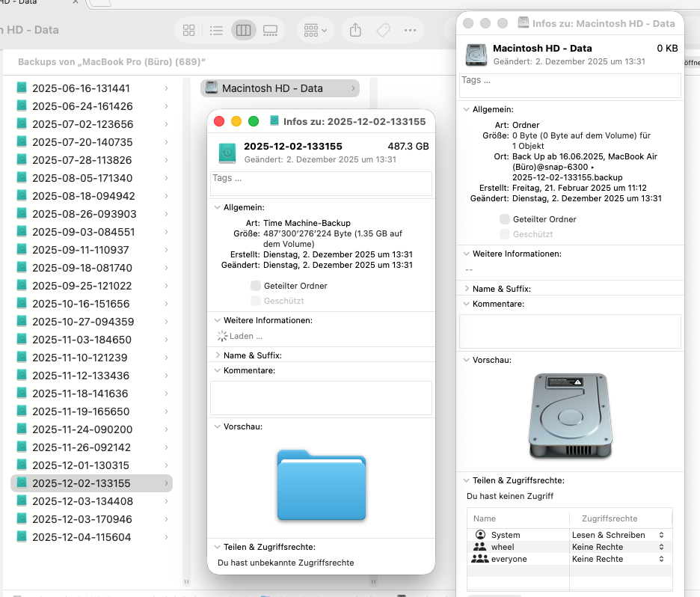Click the Tags toolbar icon

[x=383, y=31]
